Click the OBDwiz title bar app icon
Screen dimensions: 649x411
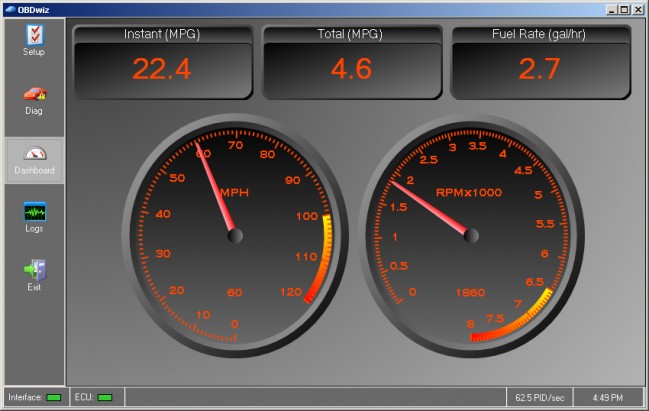click(10, 10)
